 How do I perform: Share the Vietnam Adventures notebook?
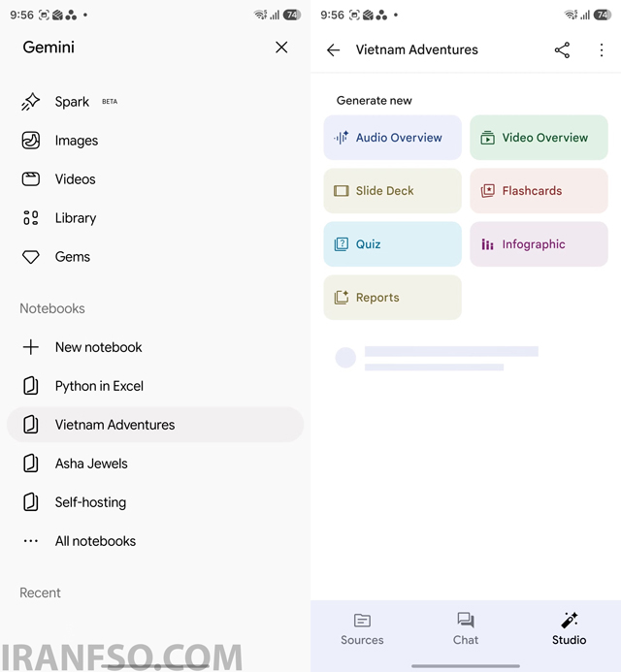[x=562, y=50]
